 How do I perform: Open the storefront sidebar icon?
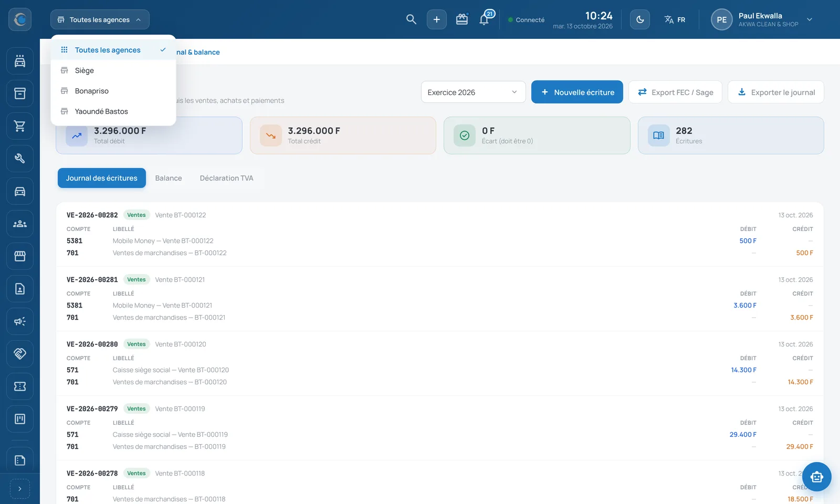click(x=20, y=256)
